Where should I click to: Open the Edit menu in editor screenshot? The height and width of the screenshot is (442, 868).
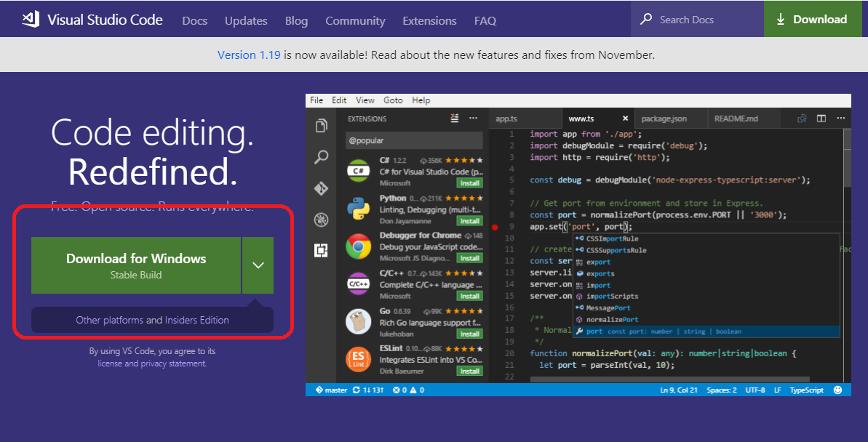(x=339, y=100)
